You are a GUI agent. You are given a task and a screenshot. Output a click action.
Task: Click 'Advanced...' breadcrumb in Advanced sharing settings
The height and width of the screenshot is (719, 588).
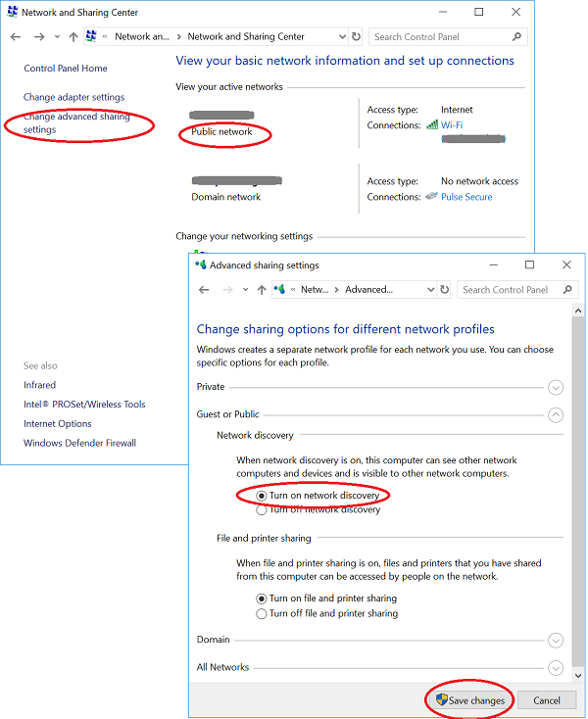point(368,290)
